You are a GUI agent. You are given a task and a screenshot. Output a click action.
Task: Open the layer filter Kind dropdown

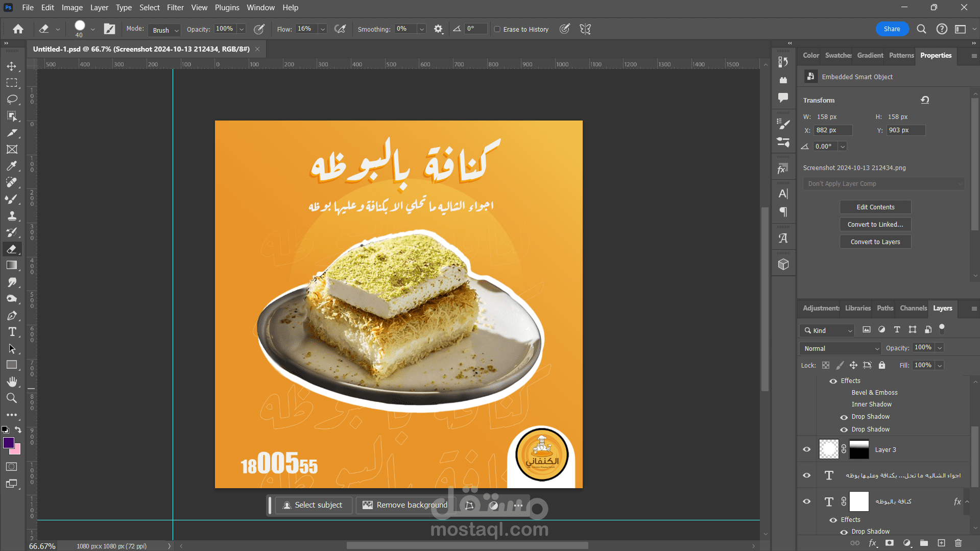pyautogui.click(x=827, y=330)
